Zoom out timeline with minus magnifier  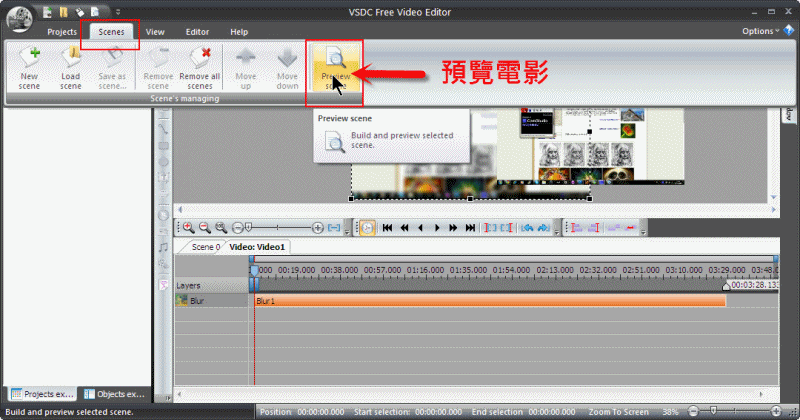click(205, 228)
